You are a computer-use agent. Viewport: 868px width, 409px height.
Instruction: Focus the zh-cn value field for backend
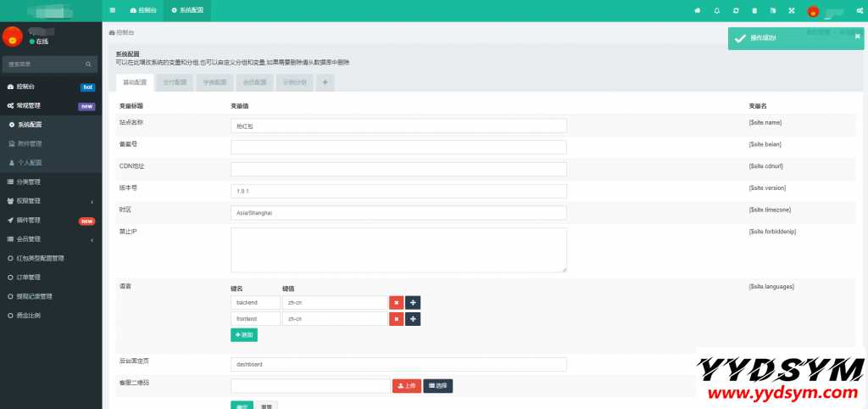click(x=335, y=303)
